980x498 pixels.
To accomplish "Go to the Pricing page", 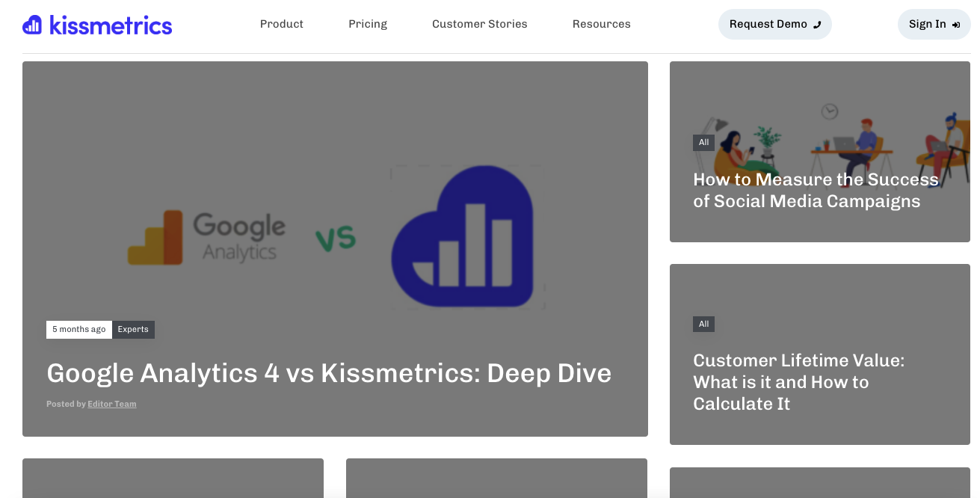I will coord(368,24).
